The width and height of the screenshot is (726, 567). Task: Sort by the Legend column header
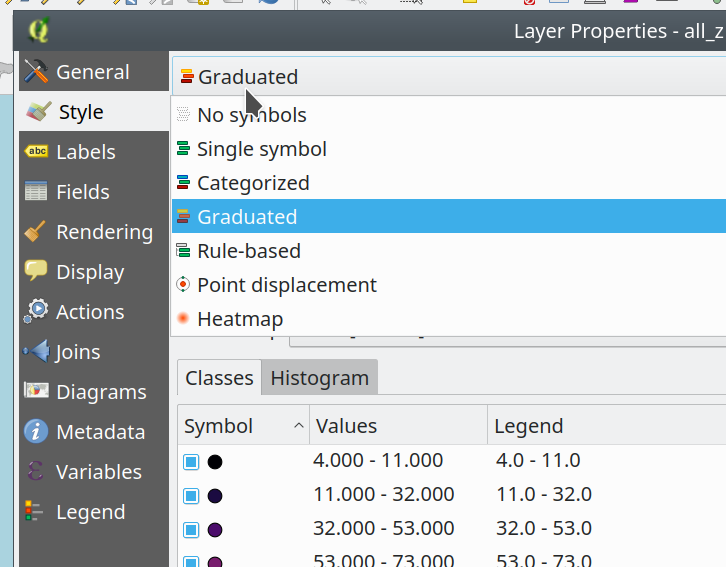pos(607,425)
